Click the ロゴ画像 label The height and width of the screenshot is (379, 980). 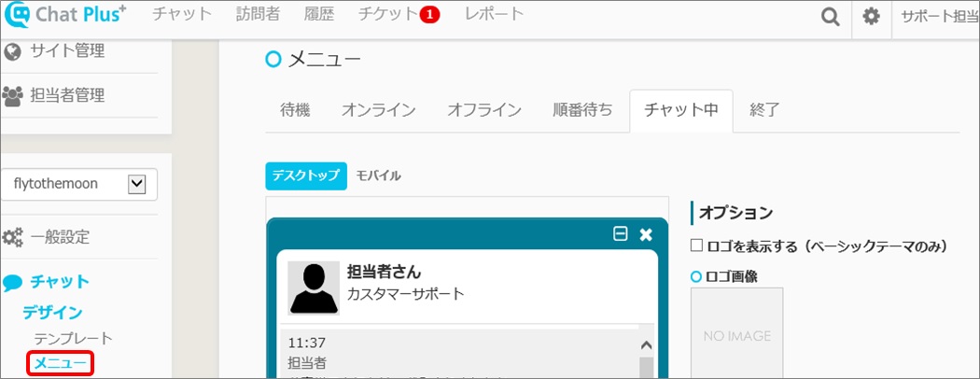[x=731, y=276]
